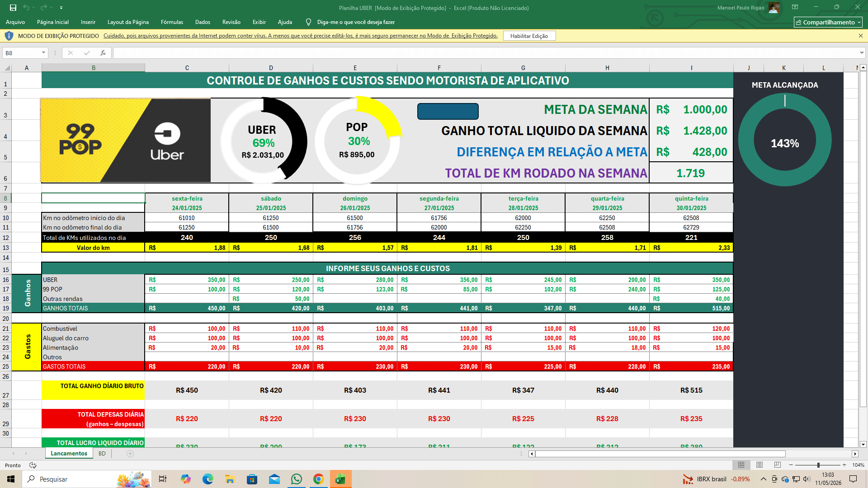Click the Name Box showing B8
Image resolution: width=868 pixels, height=488 pixels.
(x=22, y=53)
